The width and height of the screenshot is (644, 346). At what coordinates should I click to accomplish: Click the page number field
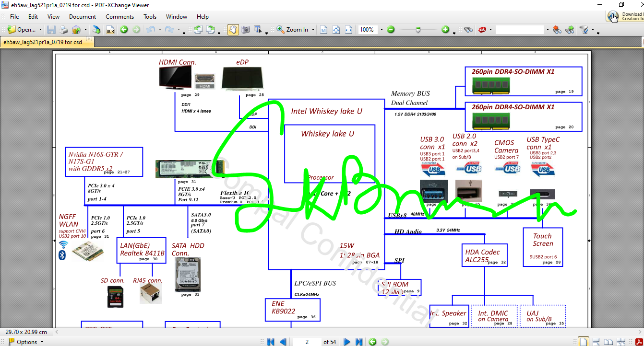(307, 342)
